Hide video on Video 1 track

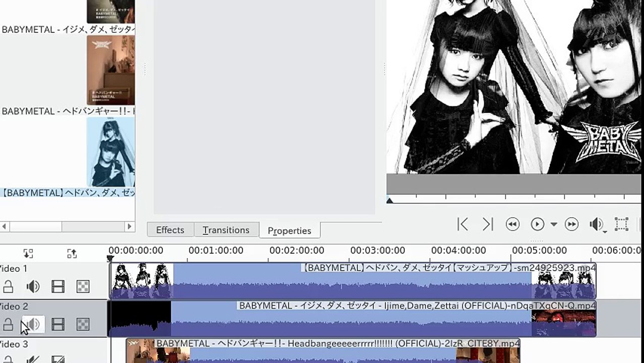point(58,287)
